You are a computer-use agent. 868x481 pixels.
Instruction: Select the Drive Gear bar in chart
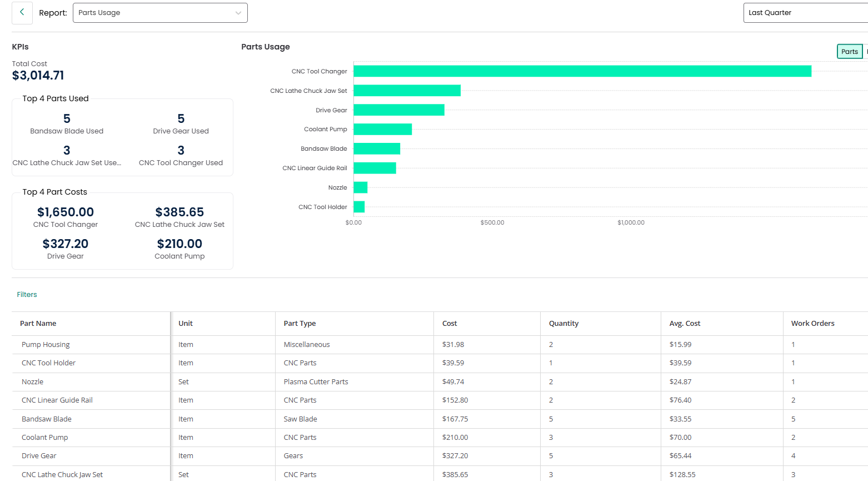click(x=398, y=110)
